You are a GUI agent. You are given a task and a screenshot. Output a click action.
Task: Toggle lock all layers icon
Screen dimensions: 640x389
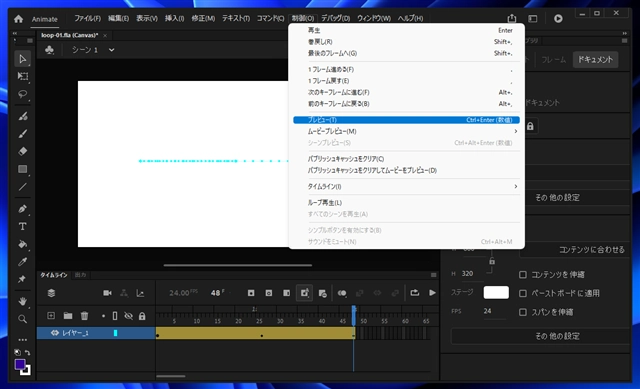pyautogui.click(x=142, y=316)
